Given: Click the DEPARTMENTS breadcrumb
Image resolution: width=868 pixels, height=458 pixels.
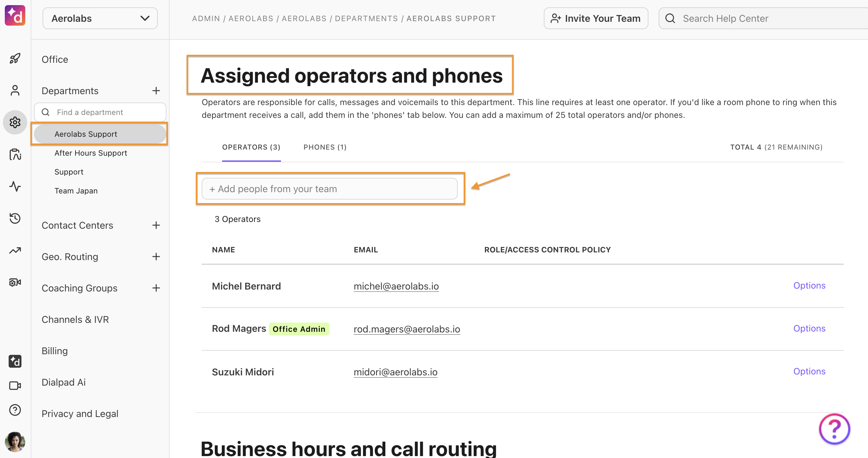Looking at the screenshot, I should point(366,18).
